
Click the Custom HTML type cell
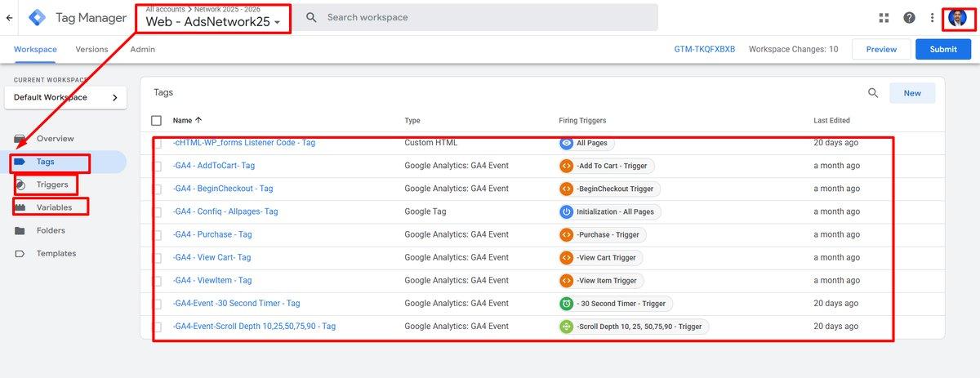[431, 143]
